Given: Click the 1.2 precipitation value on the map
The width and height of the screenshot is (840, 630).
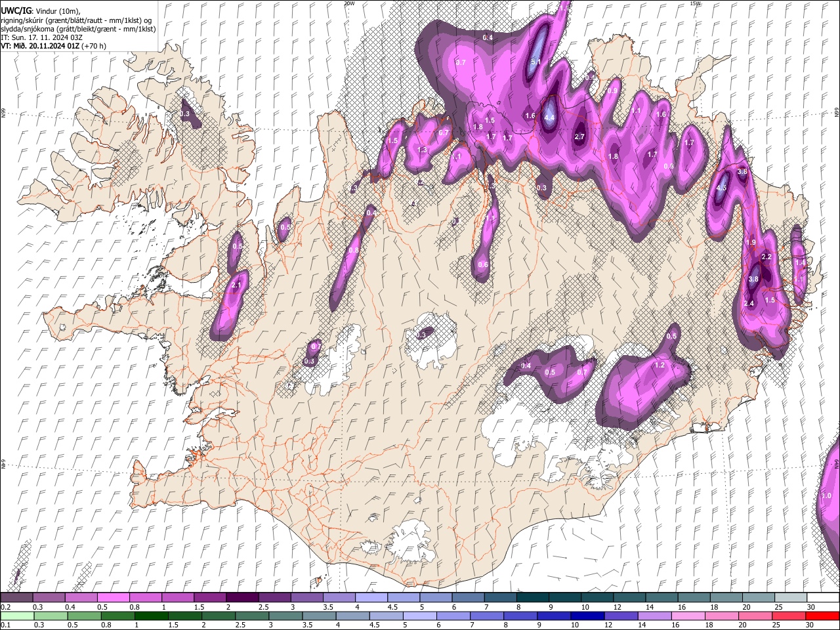Looking at the screenshot, I should pyautogui.click(x=660, y=365).
